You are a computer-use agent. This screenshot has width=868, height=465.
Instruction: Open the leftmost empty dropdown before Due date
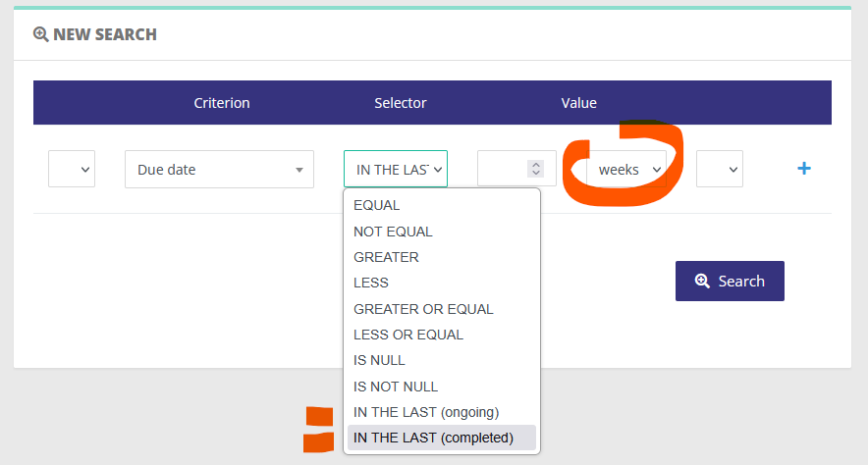pos(71,169)
